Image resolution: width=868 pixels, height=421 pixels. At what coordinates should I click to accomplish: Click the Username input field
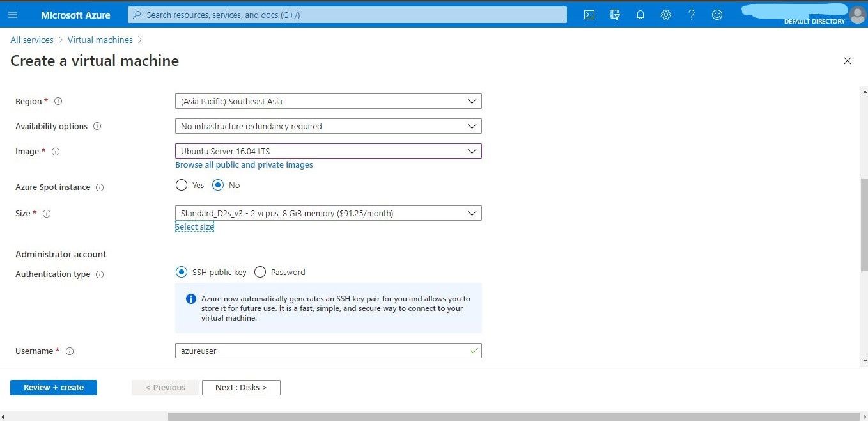click(x=328, y=350)
